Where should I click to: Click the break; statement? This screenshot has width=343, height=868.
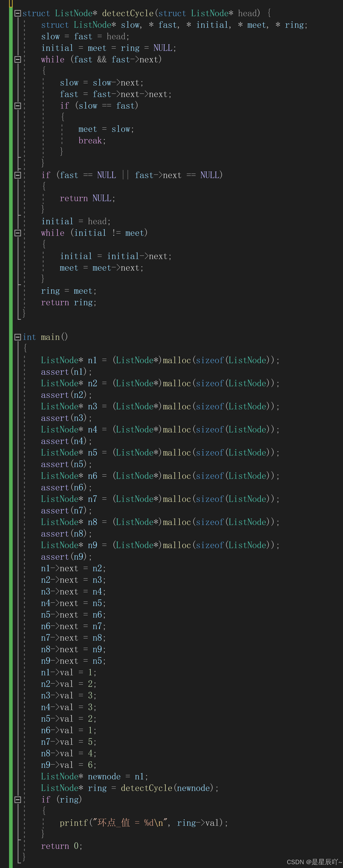(x=92, y=140)
